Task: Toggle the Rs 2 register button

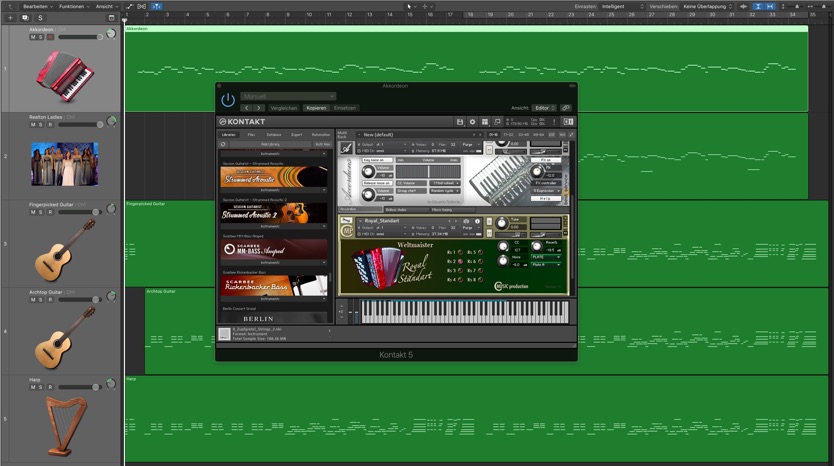Action: (460, 261)
